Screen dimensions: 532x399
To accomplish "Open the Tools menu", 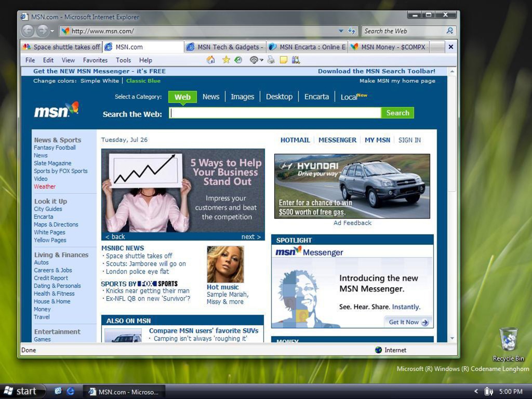I will coord(123,60).
